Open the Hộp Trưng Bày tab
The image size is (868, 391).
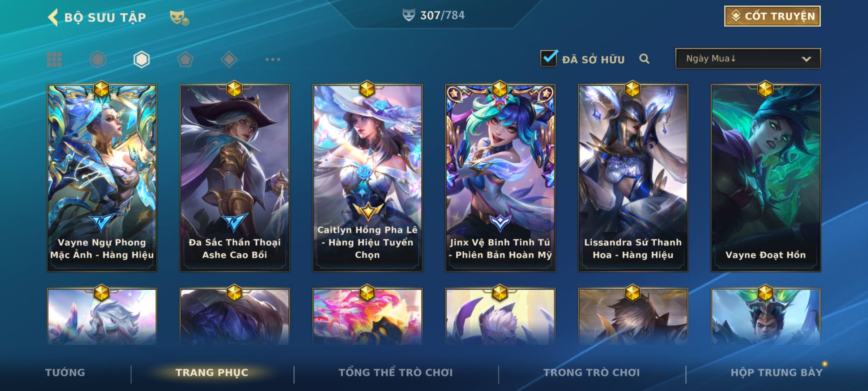776,373
